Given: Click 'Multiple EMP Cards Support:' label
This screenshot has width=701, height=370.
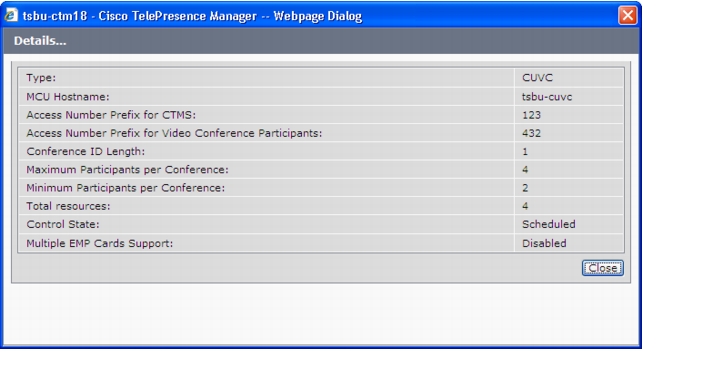Looking at the screenshot, I should [100, 244].
